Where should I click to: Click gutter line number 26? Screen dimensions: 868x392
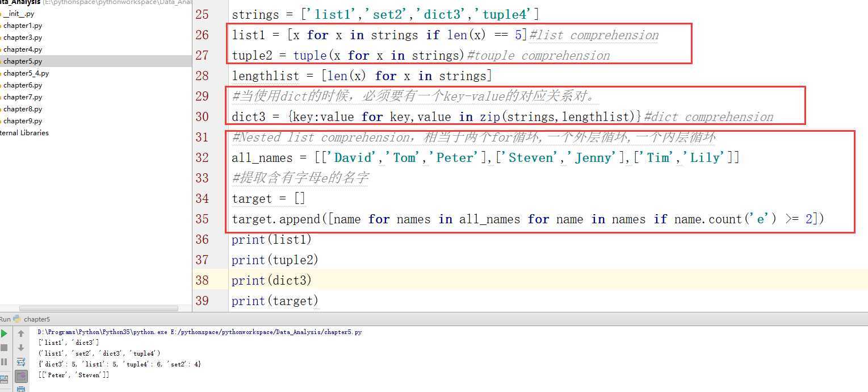click(202, 35)
